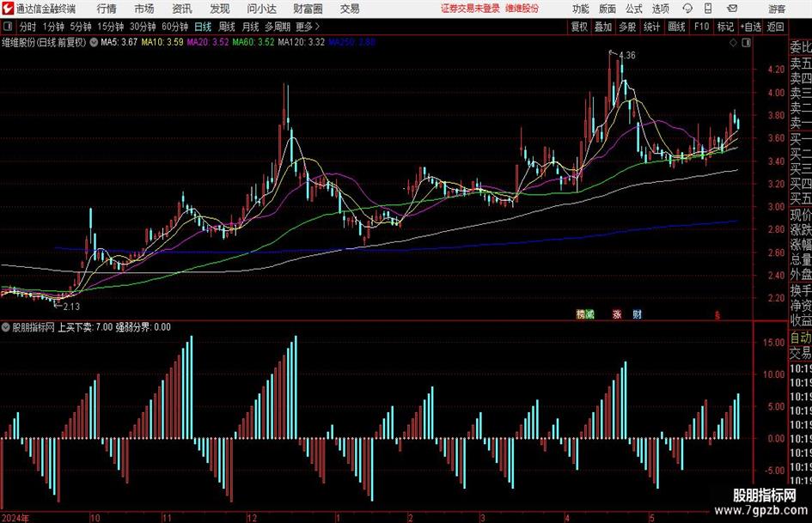Click the 通达信 red logo icon

8,9
